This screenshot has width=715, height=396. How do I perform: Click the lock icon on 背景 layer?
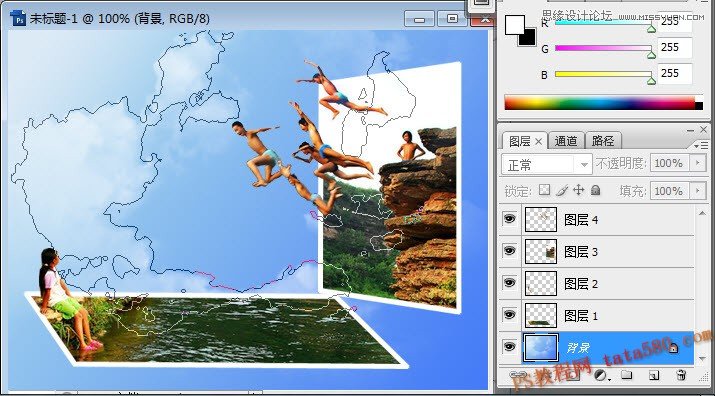point(673,348)
